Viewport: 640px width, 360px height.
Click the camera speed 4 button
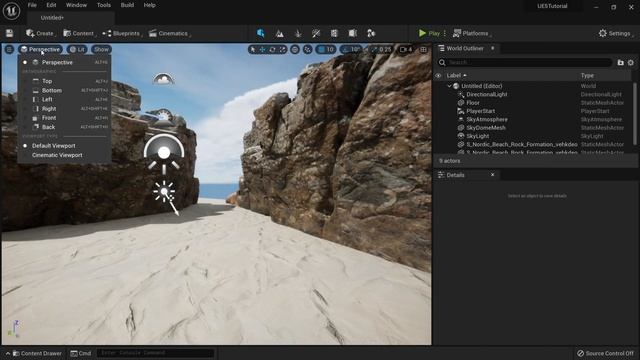tap(406, 49)
